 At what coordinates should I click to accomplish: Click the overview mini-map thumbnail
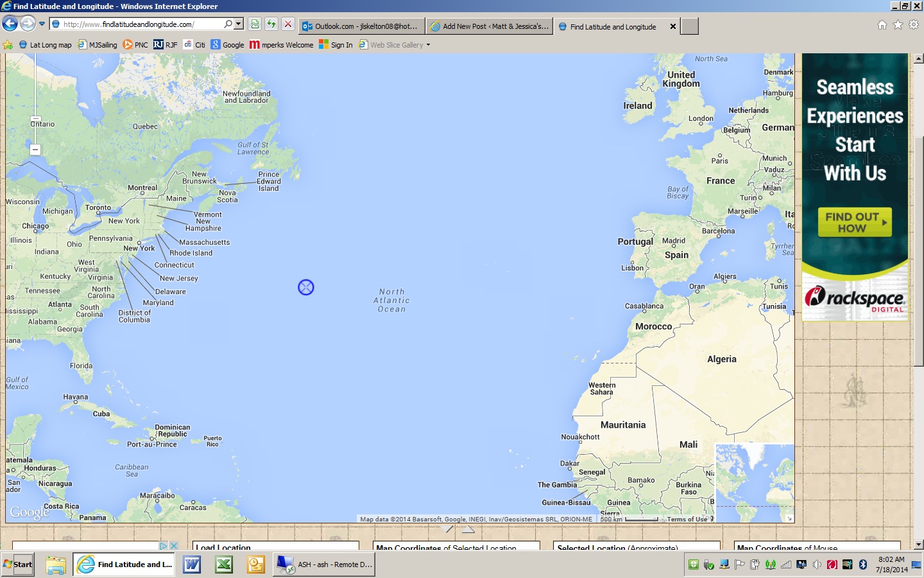pos(755,482)
